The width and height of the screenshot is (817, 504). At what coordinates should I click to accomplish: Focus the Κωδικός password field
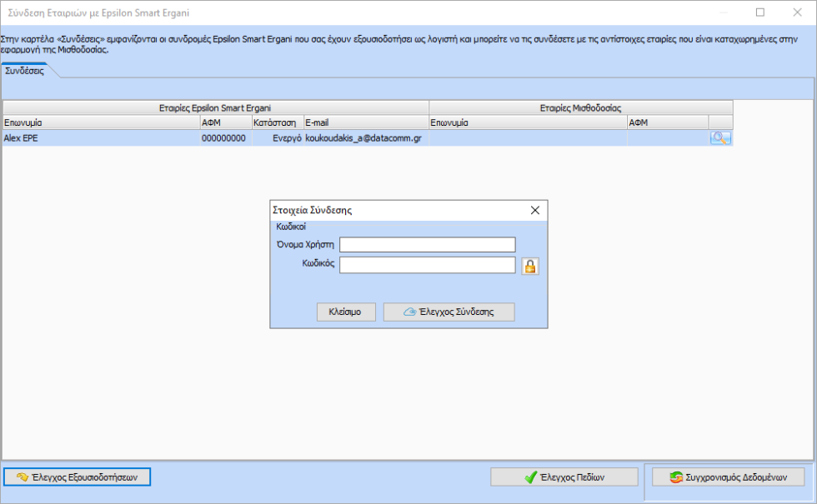[428, 265]
